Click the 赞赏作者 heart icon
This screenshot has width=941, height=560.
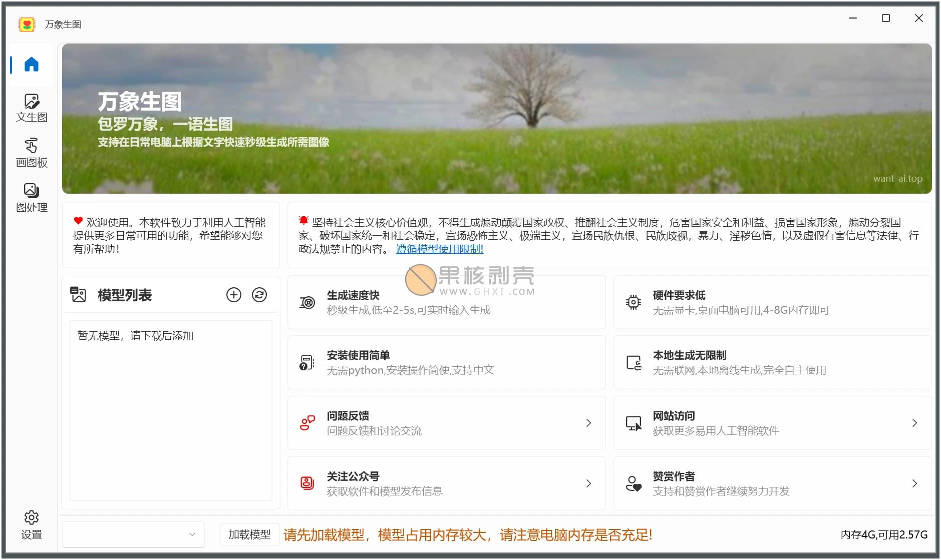click(633, 483)
